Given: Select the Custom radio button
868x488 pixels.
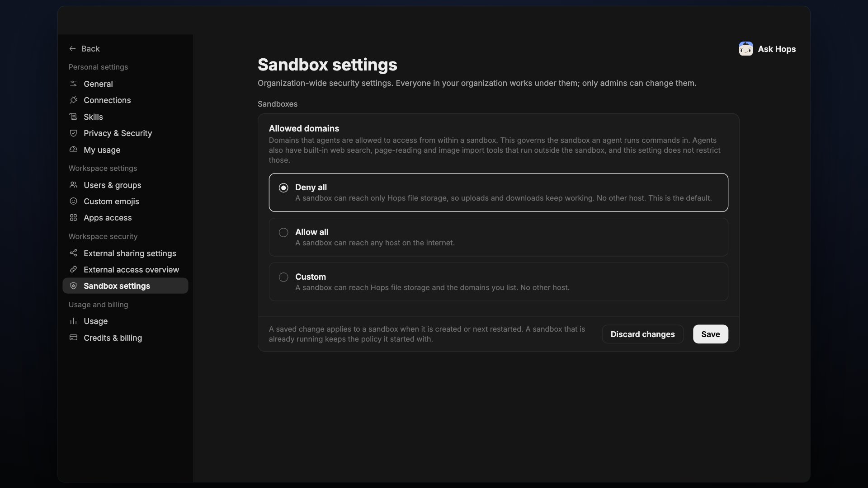Looking at the screenshot, I should point(283,277).
